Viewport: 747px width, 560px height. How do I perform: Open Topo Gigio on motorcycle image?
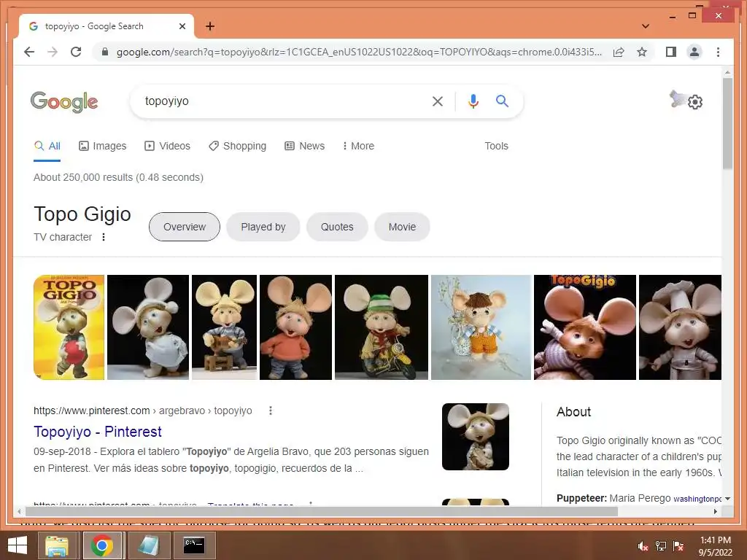pos(381,327)
